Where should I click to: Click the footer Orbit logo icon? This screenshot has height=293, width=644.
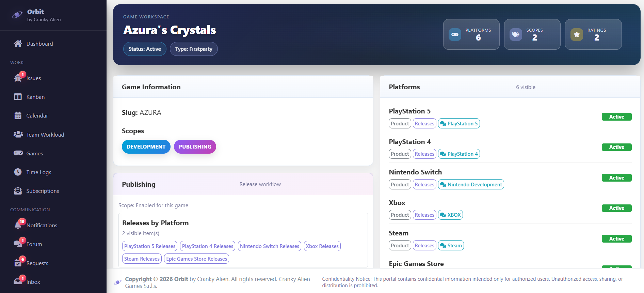pyautogui.click(x=118, y=282)
